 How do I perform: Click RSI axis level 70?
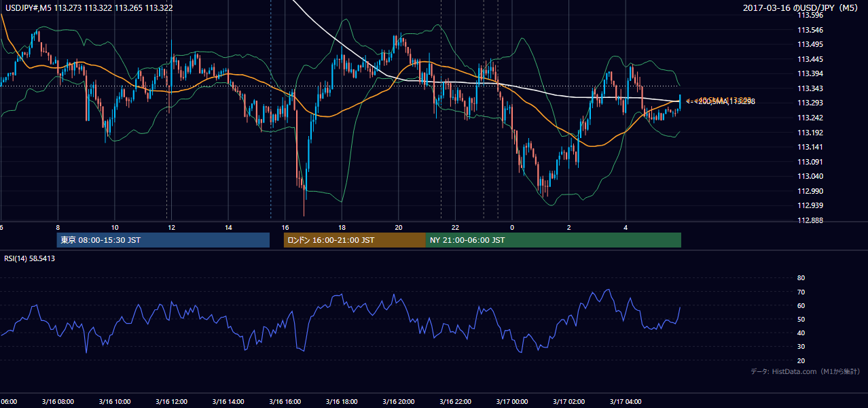(801, 292)
